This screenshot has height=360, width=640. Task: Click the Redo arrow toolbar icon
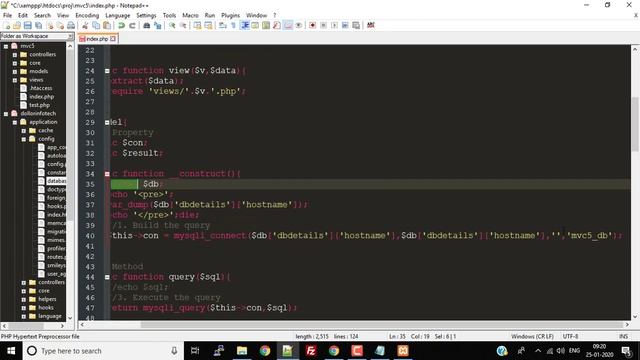(x=132, y=25)
